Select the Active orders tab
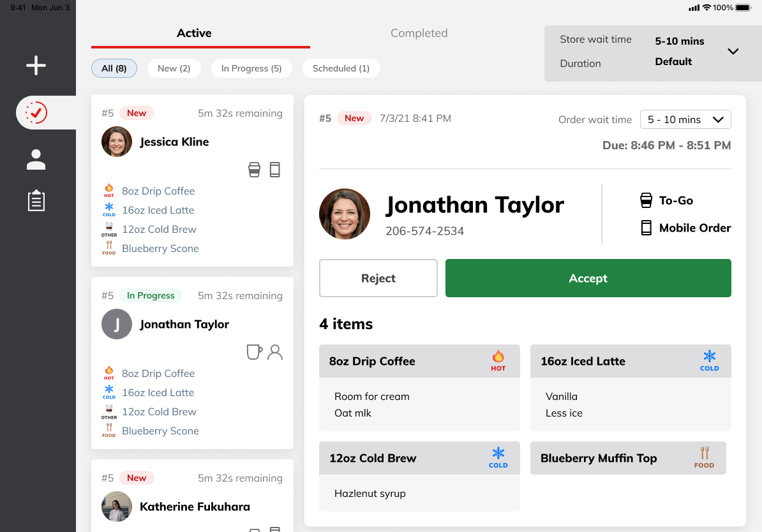The height and width of the screenshot is (532, 762). coord(193,33)
